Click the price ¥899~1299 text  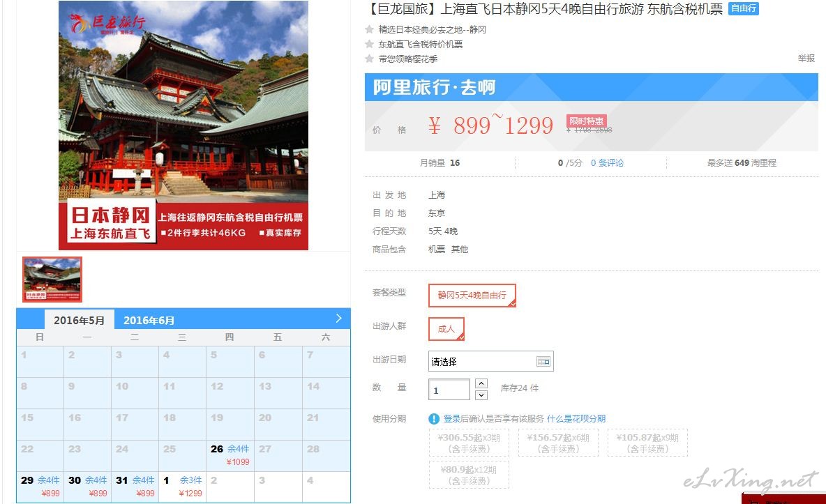(x=490, y=125)
